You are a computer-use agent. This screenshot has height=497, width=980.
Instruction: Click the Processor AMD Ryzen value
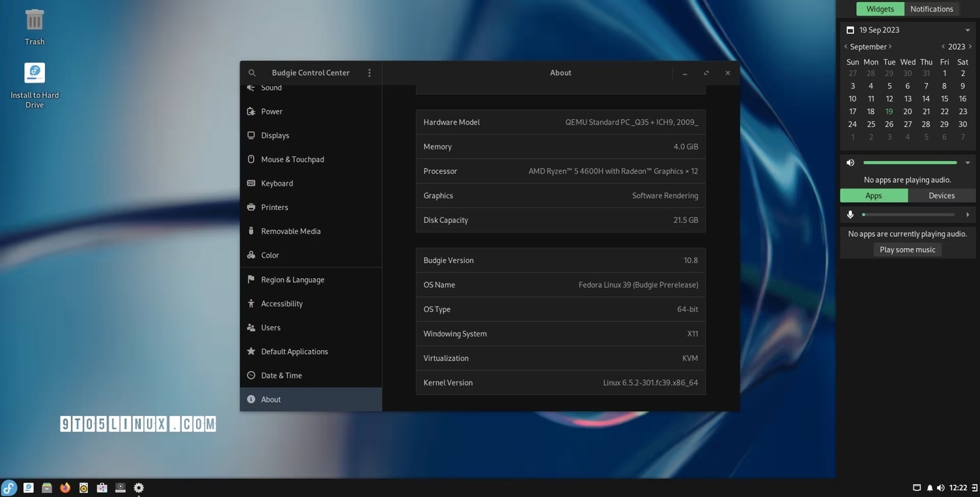[613, 171]
